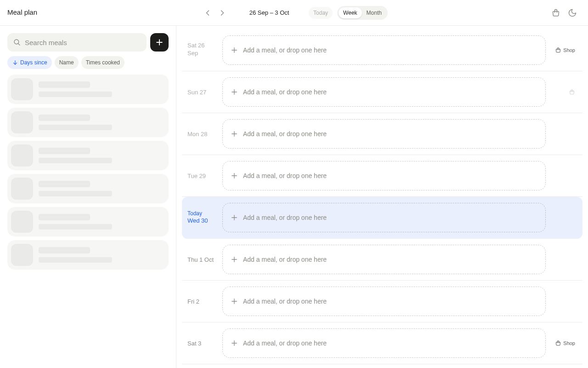Sort meals by Times cooked

click(103, 63)
